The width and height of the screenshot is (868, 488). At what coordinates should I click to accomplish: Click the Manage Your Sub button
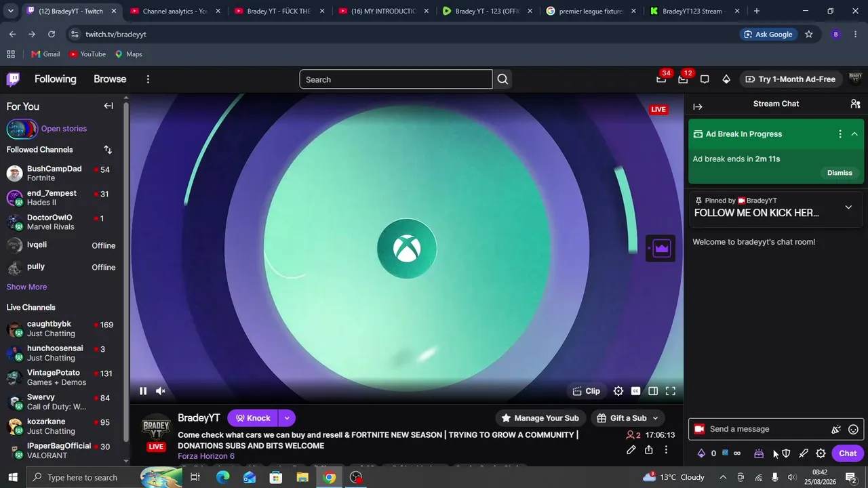point(540,418)
